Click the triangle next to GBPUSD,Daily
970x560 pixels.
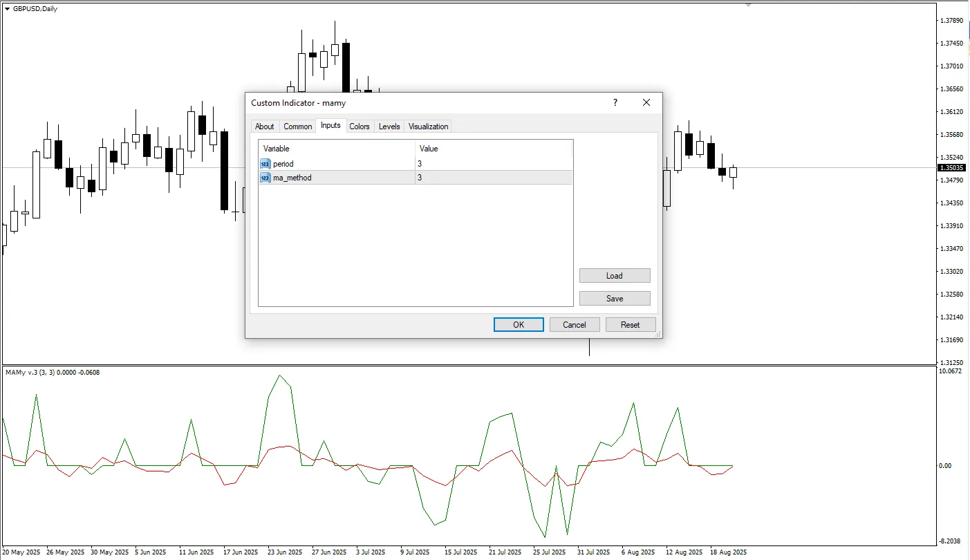coord(7,9)
